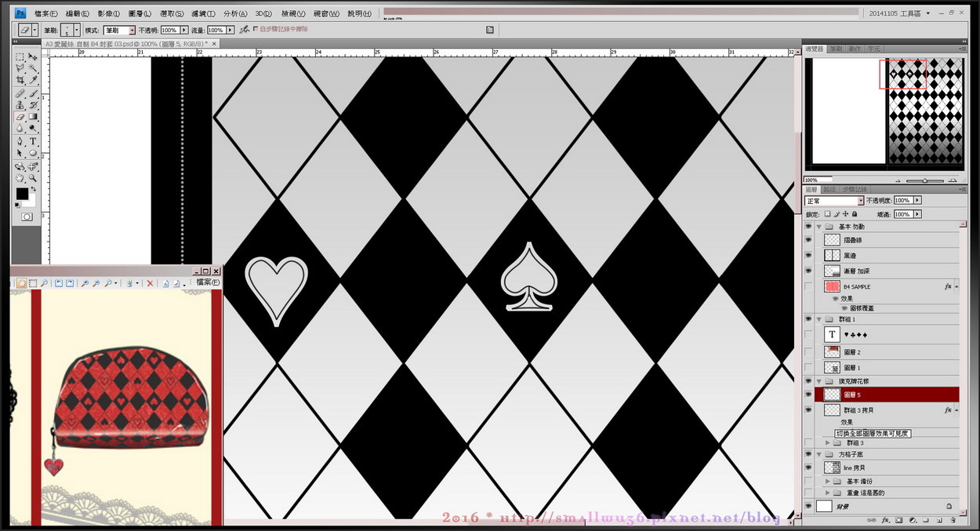Select the Healing Brush tool
The image size is (980, 531).
click(x=20, y=93)
